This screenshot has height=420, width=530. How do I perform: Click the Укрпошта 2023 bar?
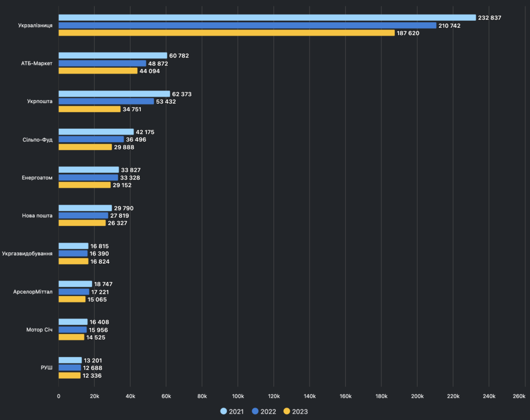coord(90,109)
